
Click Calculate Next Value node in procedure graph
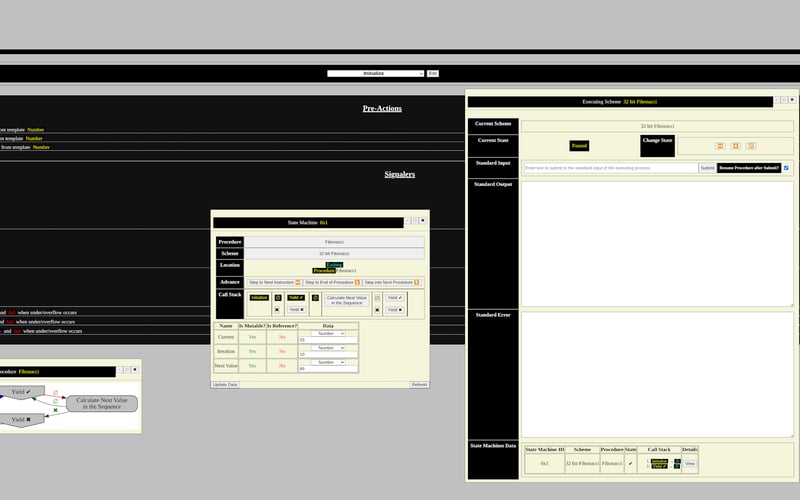(x=102, y=404)
